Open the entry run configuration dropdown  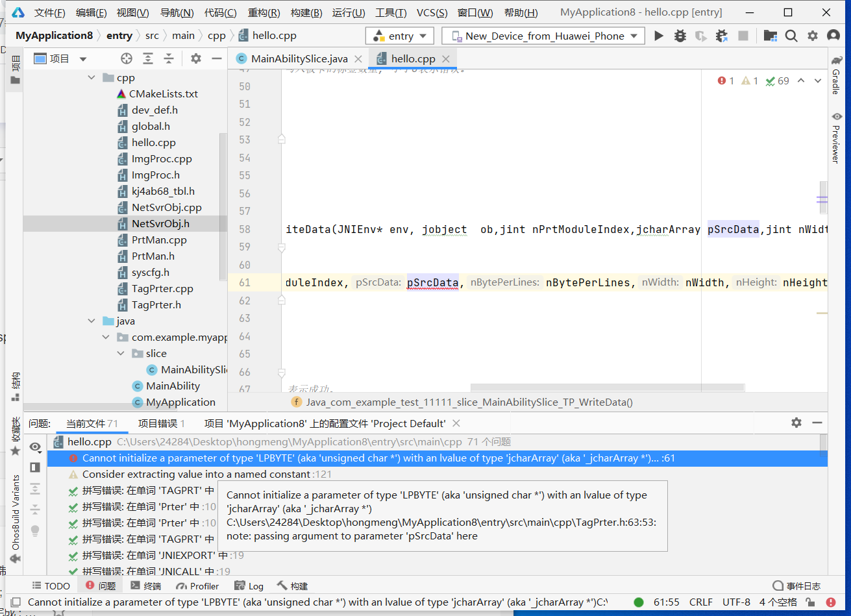(x=400, y=36)
